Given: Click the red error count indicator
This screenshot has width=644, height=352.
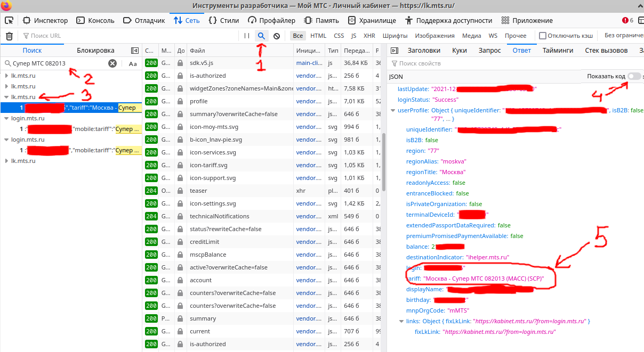Looking at the screenshot, I should pyautogui.click(x=627, y=20).
